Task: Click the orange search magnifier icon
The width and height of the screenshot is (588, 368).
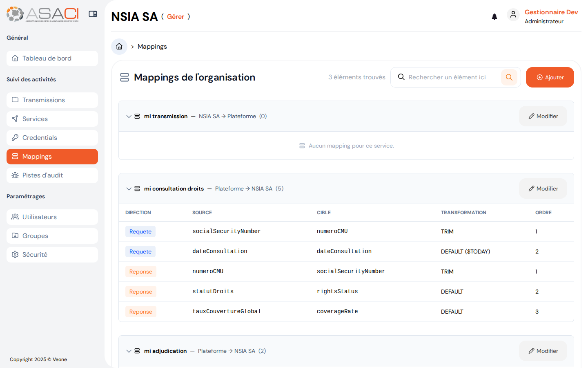Action: click(509, 77)
